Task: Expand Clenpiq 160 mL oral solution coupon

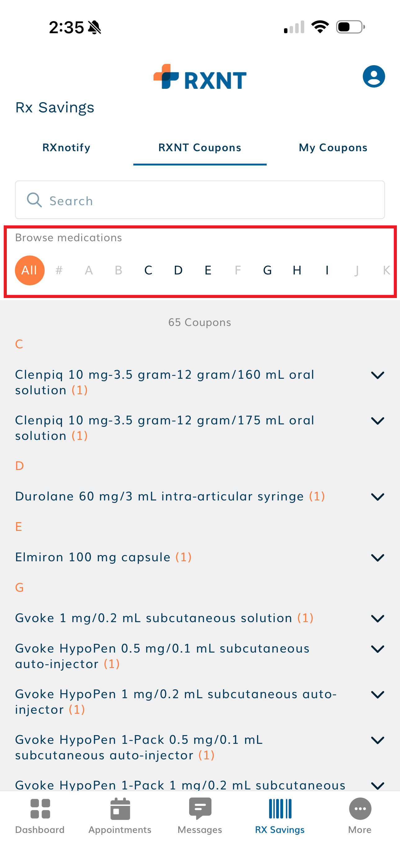Action: click(x=377, y=375)
